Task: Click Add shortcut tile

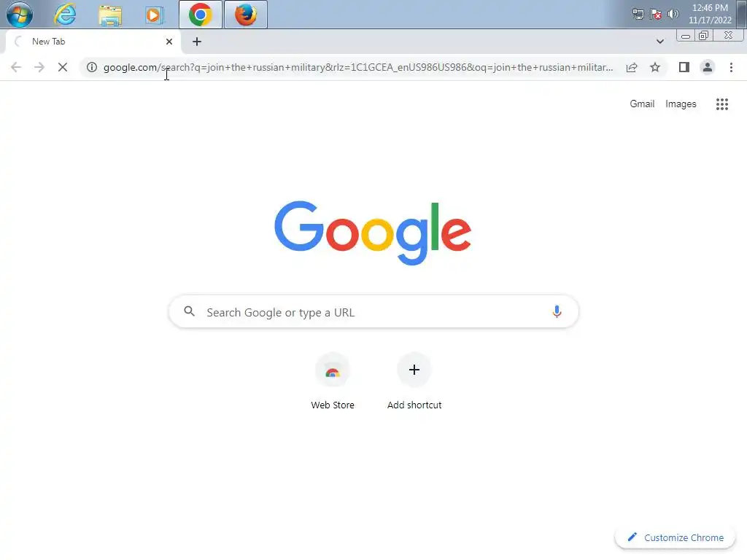Action: click(x=414, y=381)
